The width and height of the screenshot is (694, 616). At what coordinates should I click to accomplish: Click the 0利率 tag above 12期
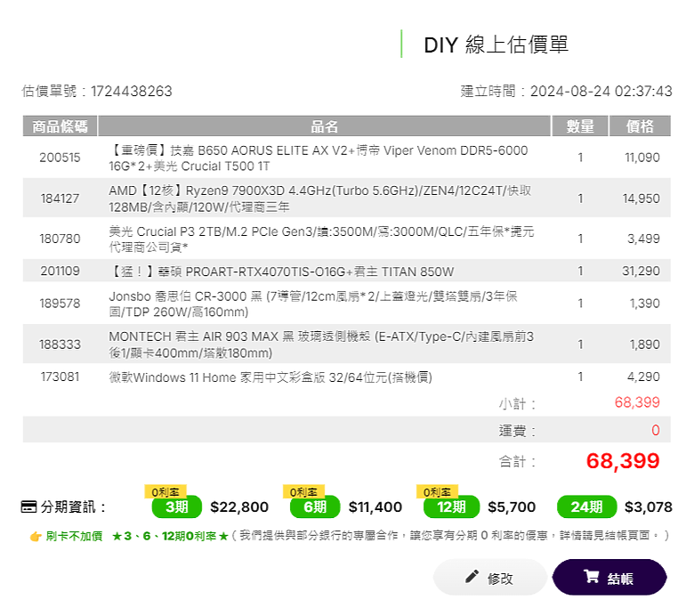click(437, 491)
